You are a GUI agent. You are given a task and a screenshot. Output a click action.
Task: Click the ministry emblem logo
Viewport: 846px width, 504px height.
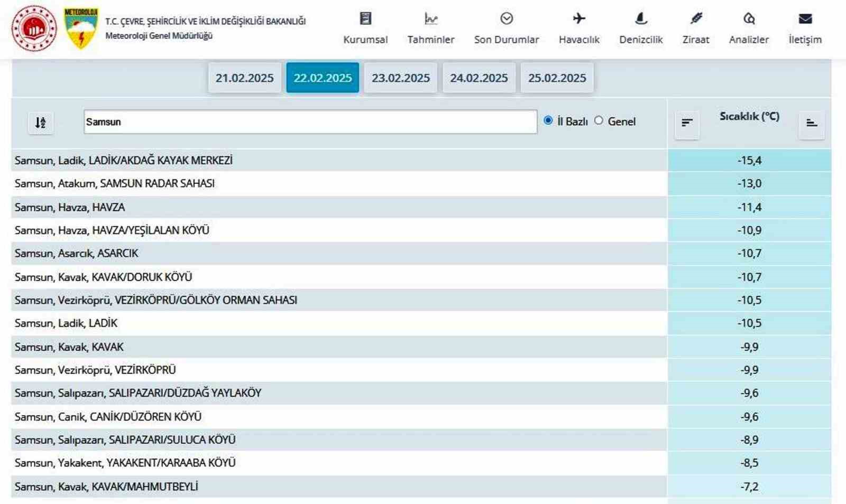[x=34, y=29]
